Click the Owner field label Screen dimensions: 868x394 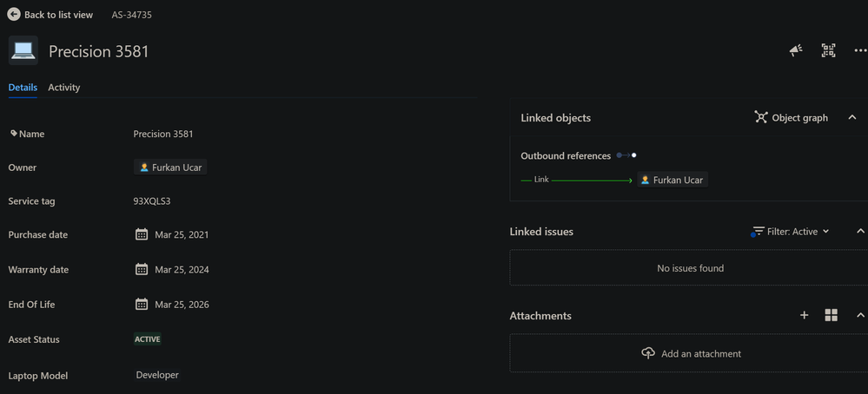pos(22,167)
